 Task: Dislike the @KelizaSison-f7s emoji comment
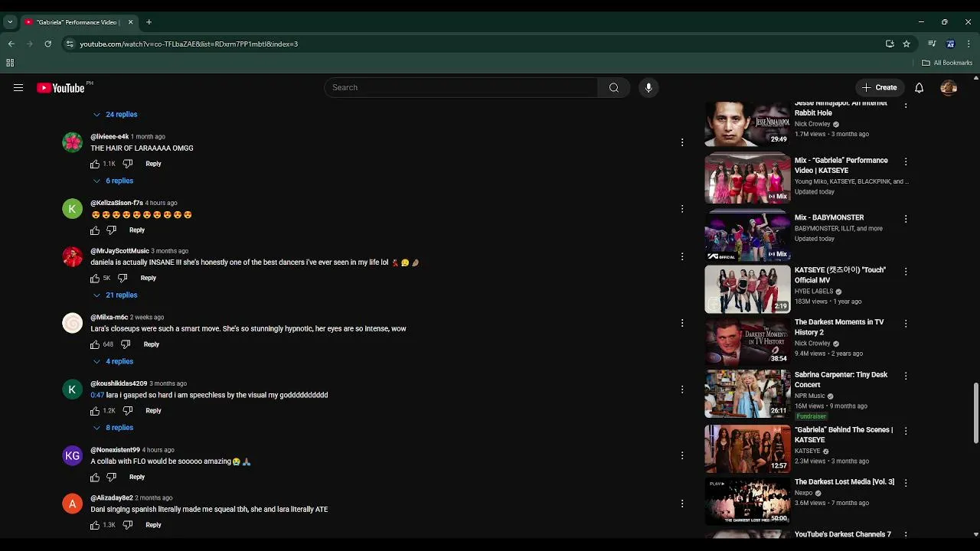coord(112,230)
